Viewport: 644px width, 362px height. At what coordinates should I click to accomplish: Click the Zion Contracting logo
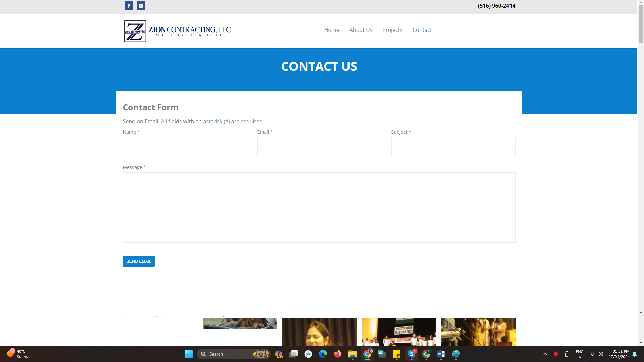[x=177, y=31]
